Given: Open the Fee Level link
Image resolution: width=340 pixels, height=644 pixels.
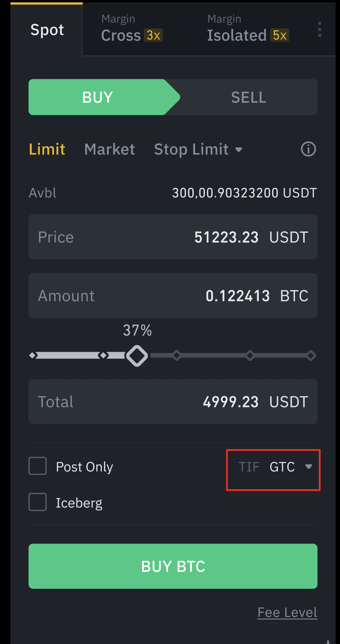Looking at the screenshot, I should pos(287,613).
